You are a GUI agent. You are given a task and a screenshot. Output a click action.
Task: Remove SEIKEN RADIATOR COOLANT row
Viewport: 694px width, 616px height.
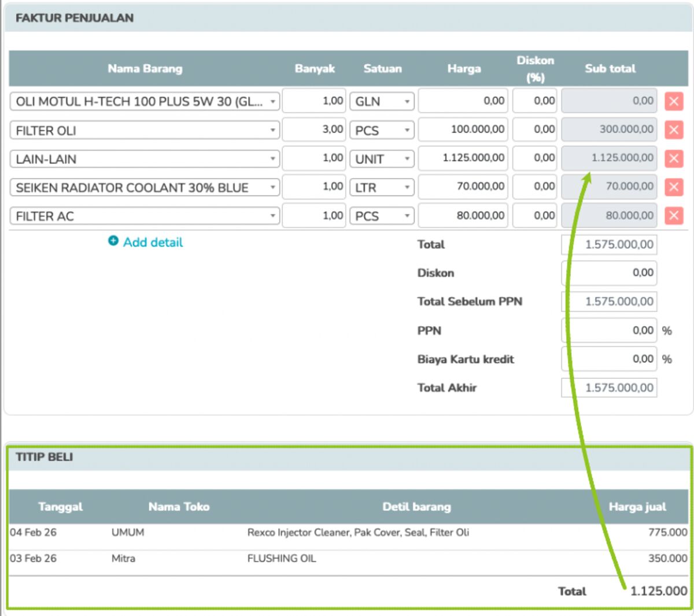(x=673, y=187)
